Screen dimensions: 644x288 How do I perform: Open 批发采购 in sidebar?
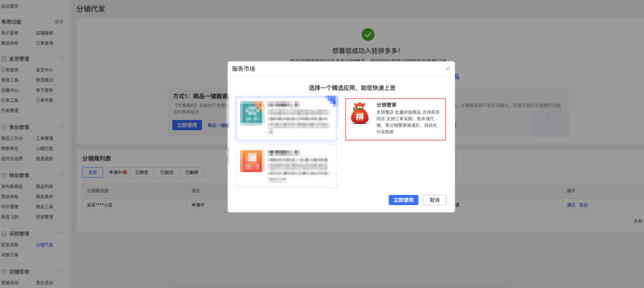pos(10,245)
